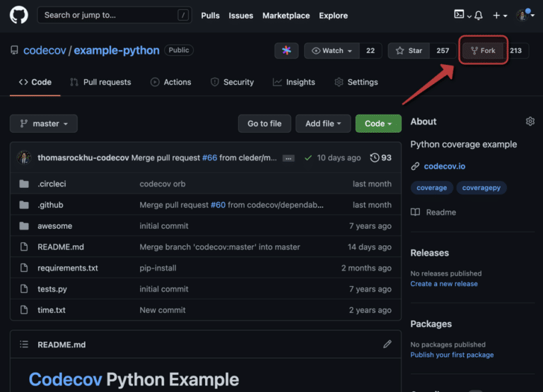Click Create a new release
543x392 pixels.
(x=444, y=284)
